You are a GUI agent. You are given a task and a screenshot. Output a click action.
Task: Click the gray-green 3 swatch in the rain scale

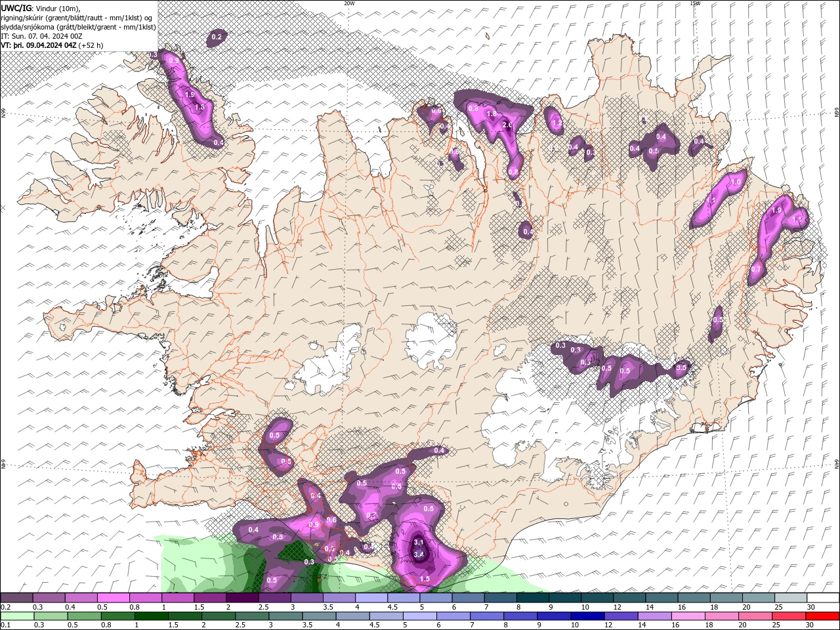click(285, 616)
